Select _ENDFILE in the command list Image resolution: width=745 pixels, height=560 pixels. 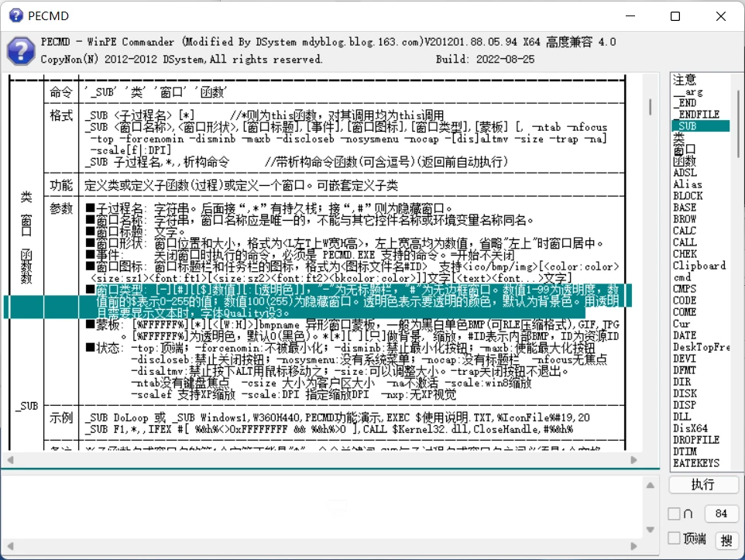(x=696, y=115)
